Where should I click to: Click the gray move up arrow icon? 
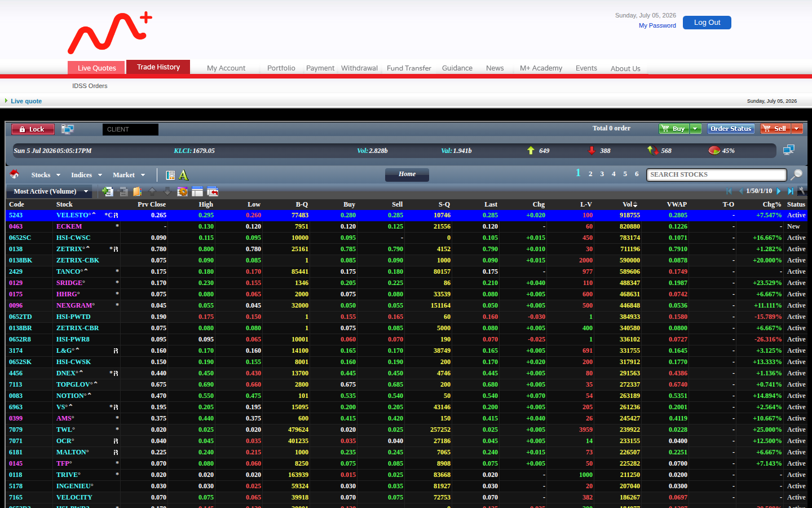(152, 191)
